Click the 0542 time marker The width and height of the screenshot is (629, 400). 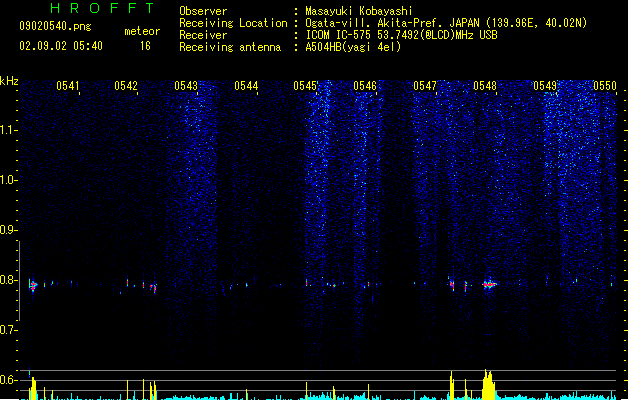(126, 86)
